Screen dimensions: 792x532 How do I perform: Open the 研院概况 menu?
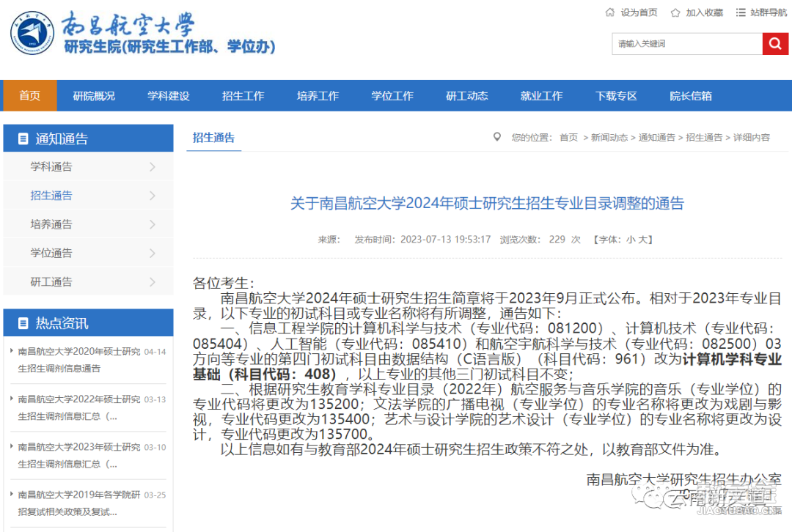(94, 96)
